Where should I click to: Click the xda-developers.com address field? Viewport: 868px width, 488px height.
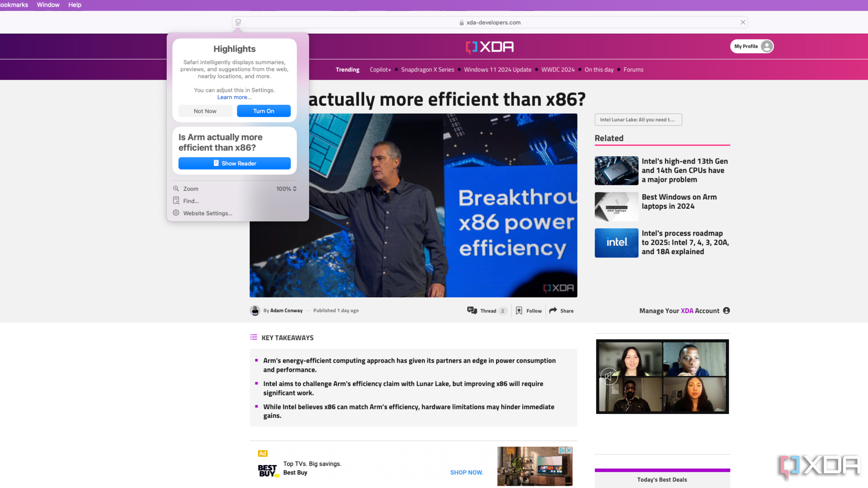tap(490, 22)
